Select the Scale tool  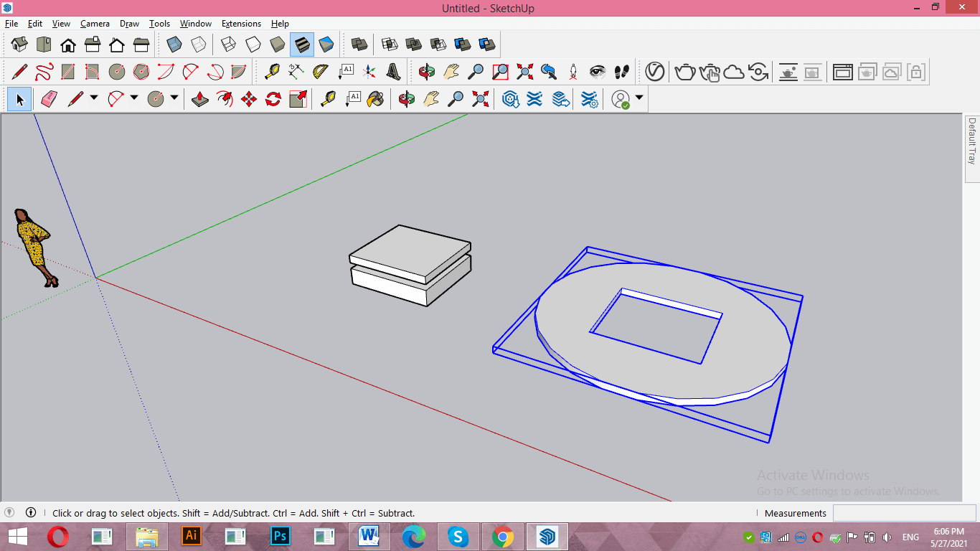click(298, 99)
